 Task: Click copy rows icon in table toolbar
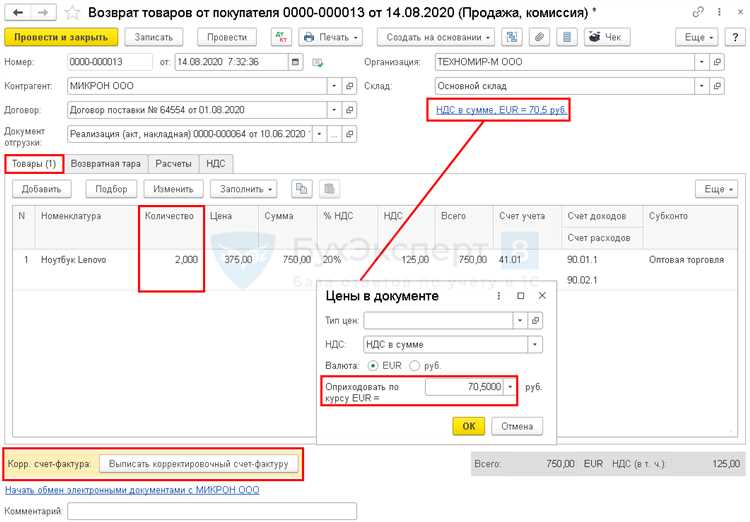pos(302,189)
